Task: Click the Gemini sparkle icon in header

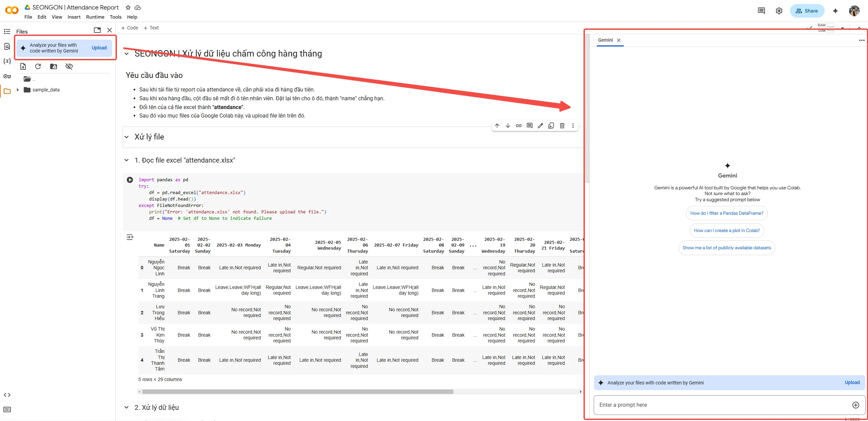Action: 835,11
